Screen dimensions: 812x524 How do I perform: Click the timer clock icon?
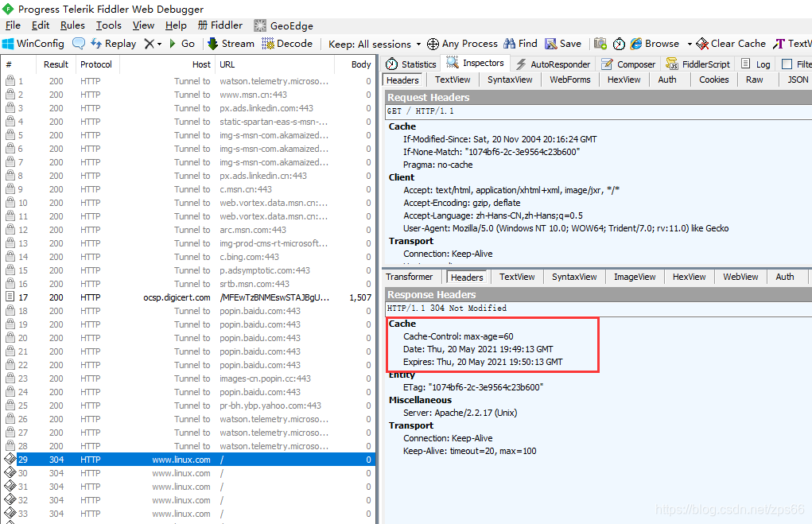(x=619, y=44)
